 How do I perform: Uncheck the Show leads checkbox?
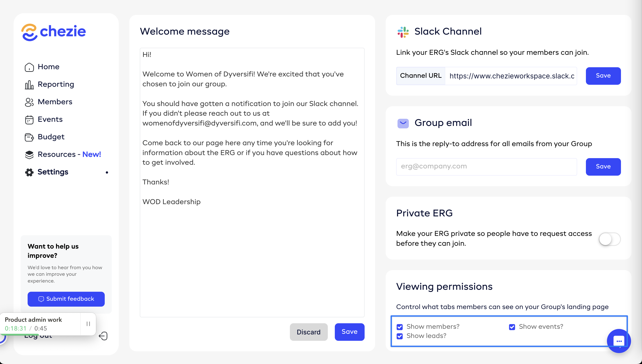[x=400, y=336]
